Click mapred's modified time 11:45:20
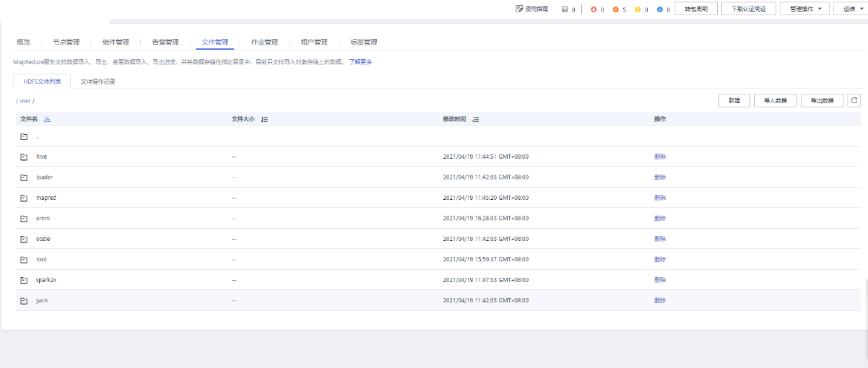 485,198
